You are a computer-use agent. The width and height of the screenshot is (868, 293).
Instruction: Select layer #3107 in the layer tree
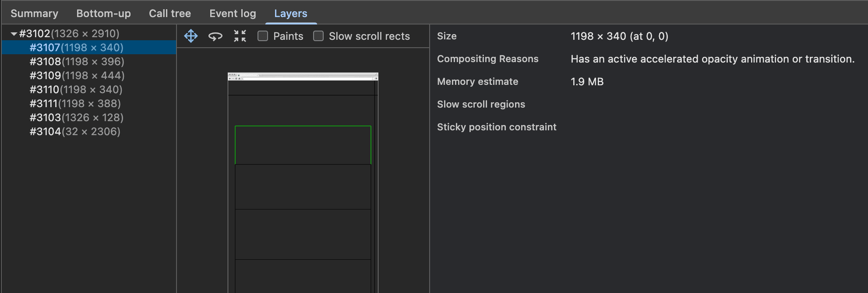pos(75,48)
